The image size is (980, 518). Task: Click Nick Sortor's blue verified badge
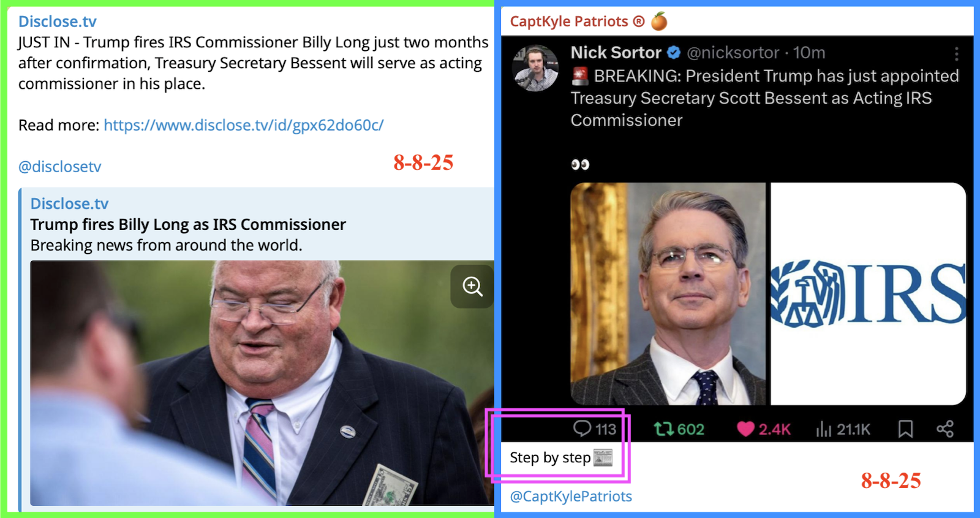click(674, 53)
